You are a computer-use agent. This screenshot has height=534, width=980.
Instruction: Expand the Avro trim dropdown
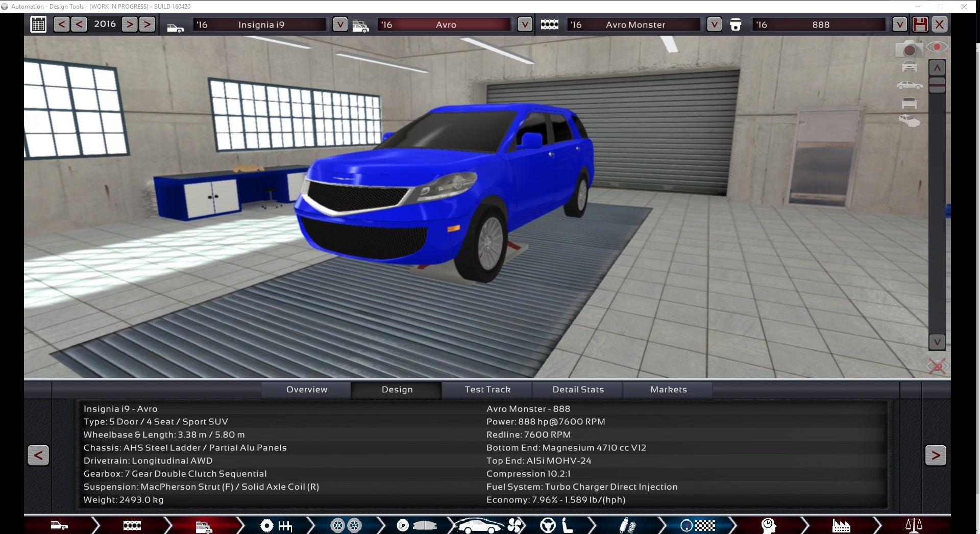[x=525, y=24]
